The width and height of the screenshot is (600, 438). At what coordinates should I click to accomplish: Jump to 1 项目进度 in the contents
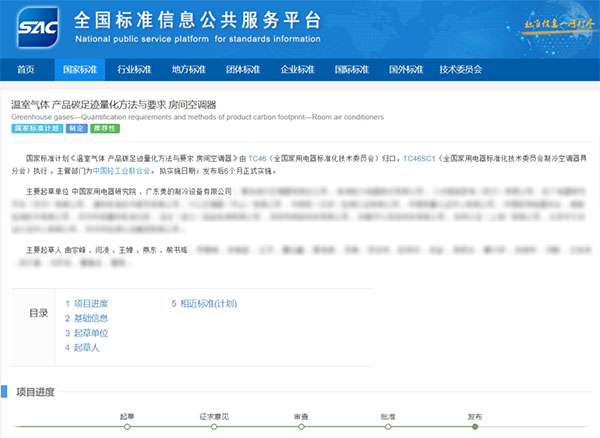click(87, 303)
